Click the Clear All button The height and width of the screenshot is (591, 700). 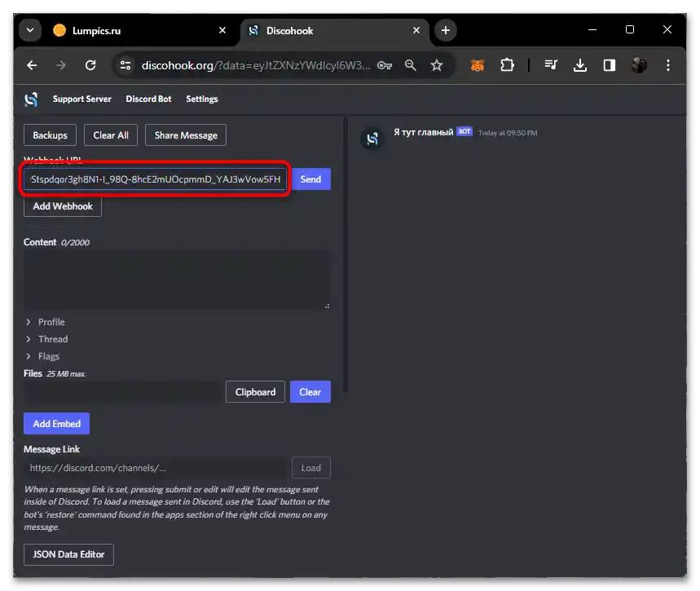pos(111,135)
